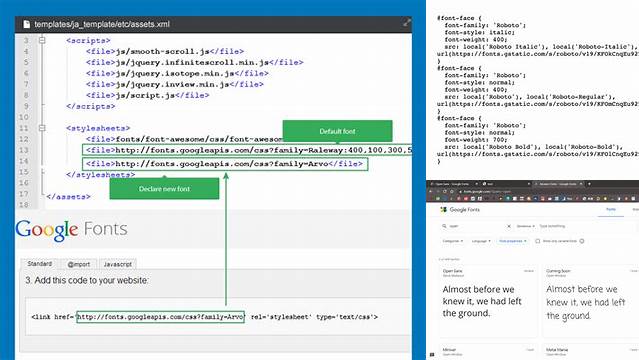Click the link href code snippet box

[x=217, y=317]
